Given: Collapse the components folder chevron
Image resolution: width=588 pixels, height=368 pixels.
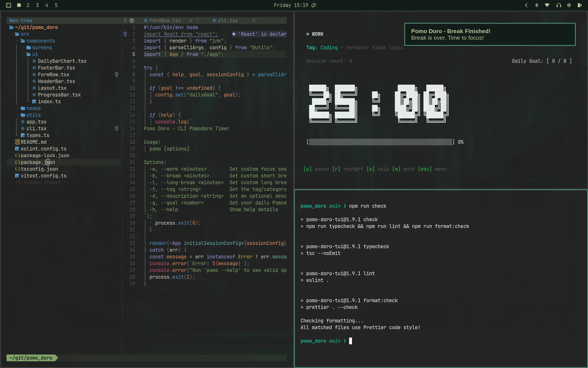Looking at the screenshot, I should (x=18, y=41).
